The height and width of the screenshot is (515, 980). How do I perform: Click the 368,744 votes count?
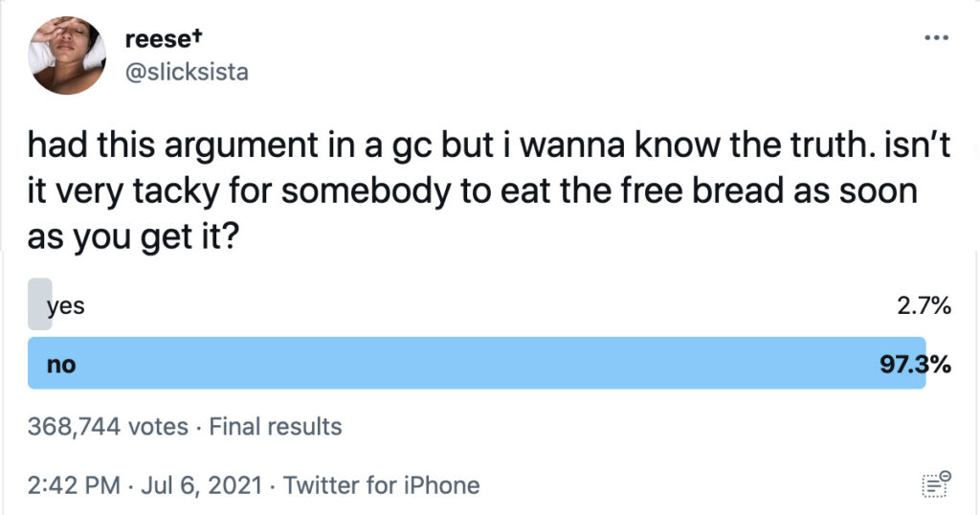[x=108, y=426]
